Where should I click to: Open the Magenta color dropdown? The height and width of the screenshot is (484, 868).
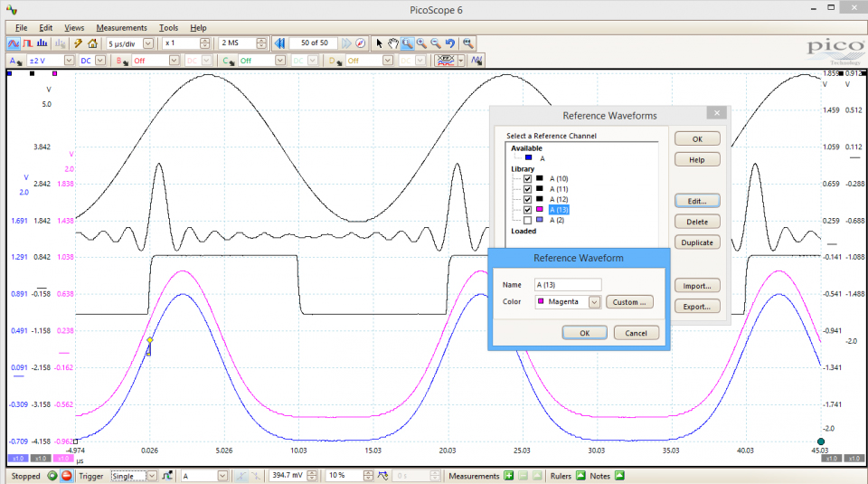pos(594,302)
